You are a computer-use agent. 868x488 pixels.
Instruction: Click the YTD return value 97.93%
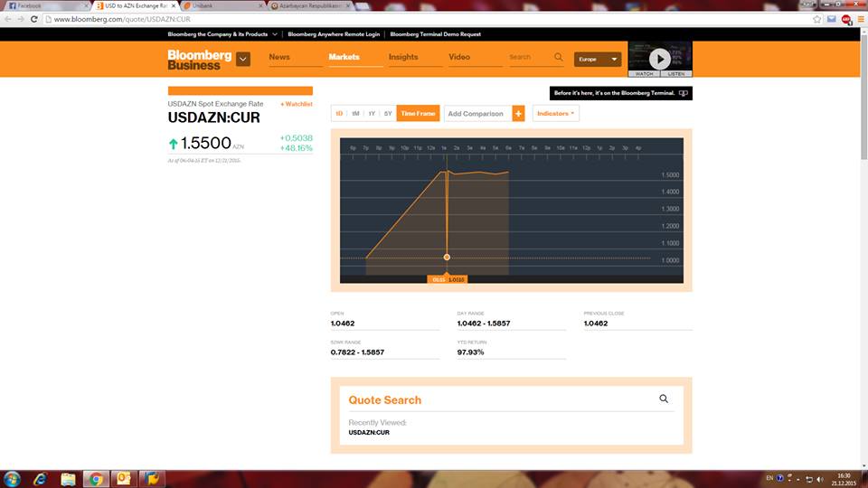[x=470, y=352]
